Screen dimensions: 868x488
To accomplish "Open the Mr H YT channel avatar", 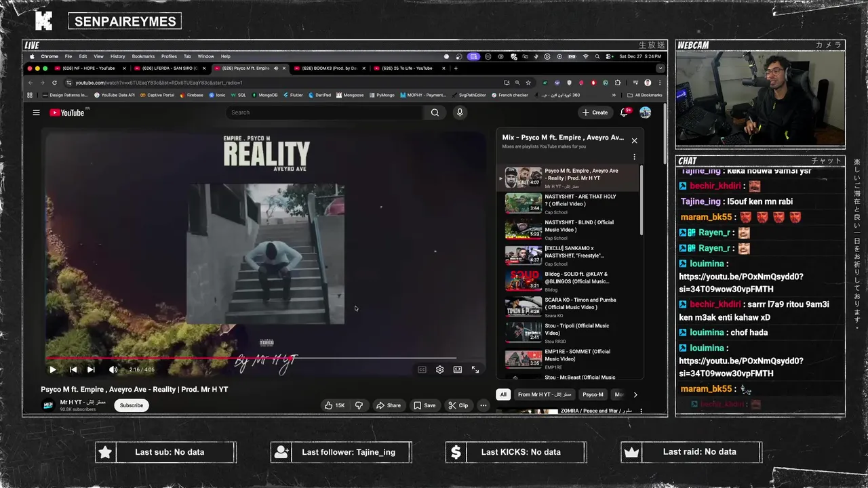I will [48, 405].
